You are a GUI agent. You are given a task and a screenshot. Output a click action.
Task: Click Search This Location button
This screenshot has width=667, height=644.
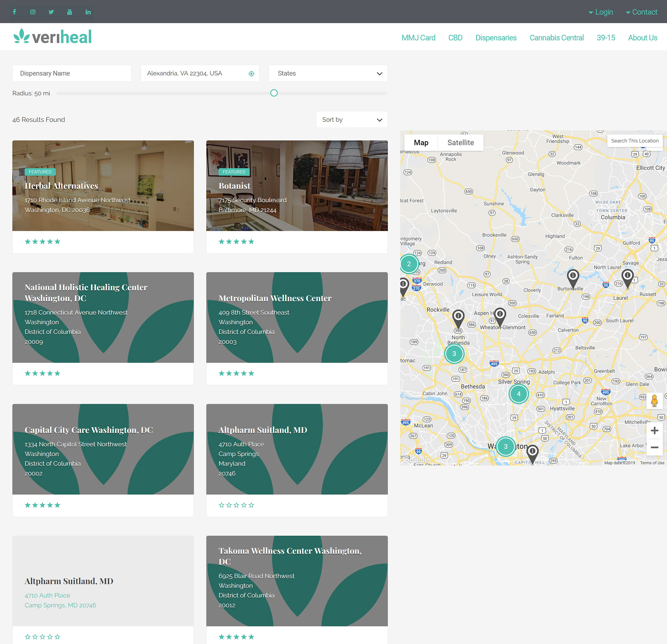point(635,141)
